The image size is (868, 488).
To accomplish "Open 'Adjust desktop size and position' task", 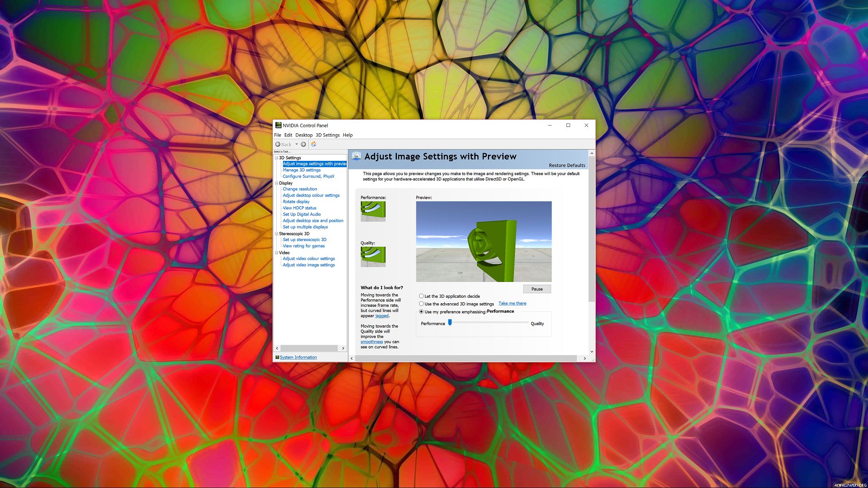I will click(313, 221).
